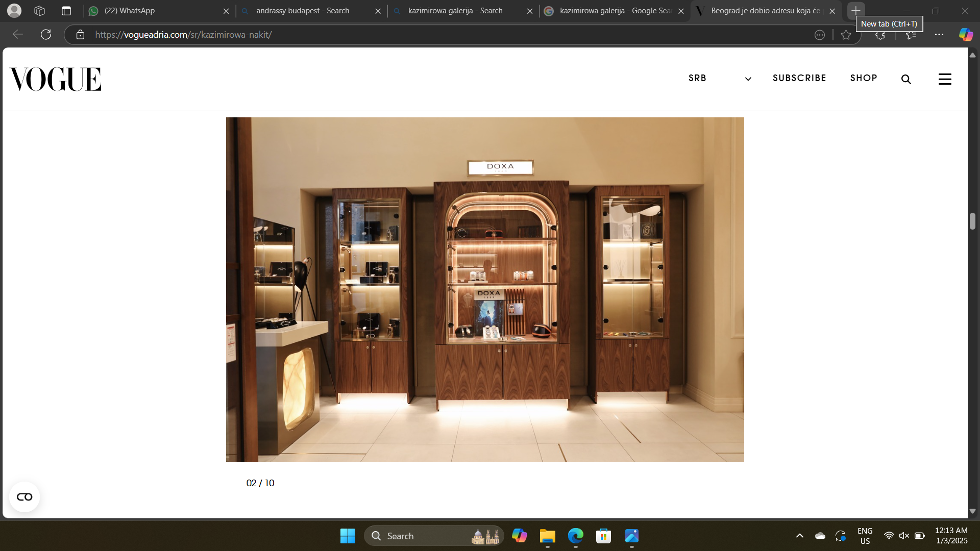Add this page to favorites star
The height and width of the screenshot is (551, 980).
point(846,35)
